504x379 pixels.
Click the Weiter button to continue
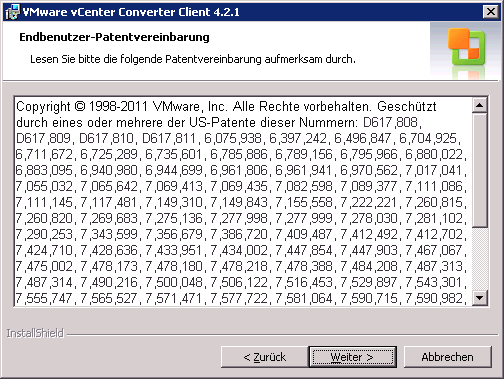pyautogui.click(x=353, y=357)
